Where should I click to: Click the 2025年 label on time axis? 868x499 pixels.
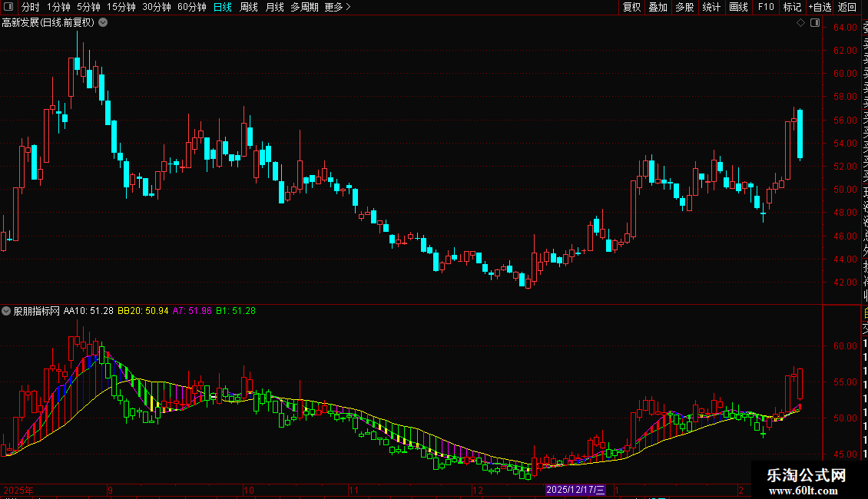click(x=18, y=490)
